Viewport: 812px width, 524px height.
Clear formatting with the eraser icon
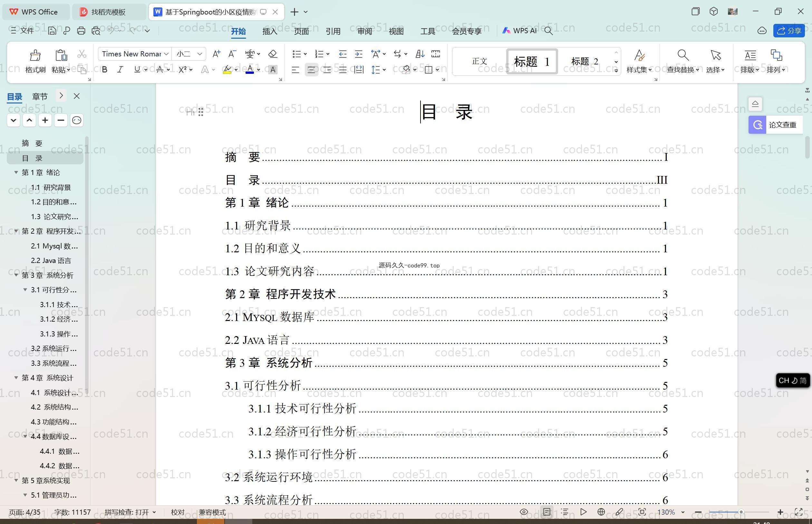tap(273, 54)
